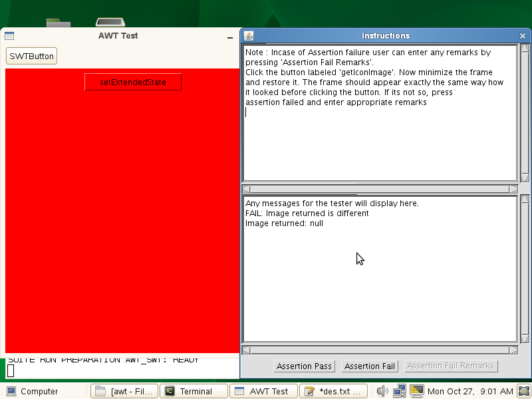Switch to the awt file browser taskbar item
Viewport: 532px width, 399px height.
pos(125,391)
